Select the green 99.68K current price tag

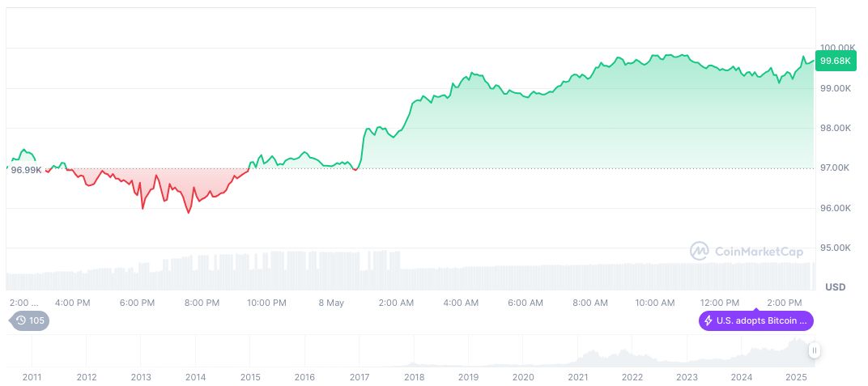click(x=835, y=61)
